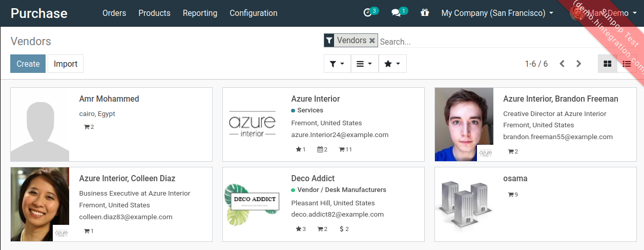Click Colleen Diaz's photo
This screenshot has height=250, width=644.
click(40, 204)
